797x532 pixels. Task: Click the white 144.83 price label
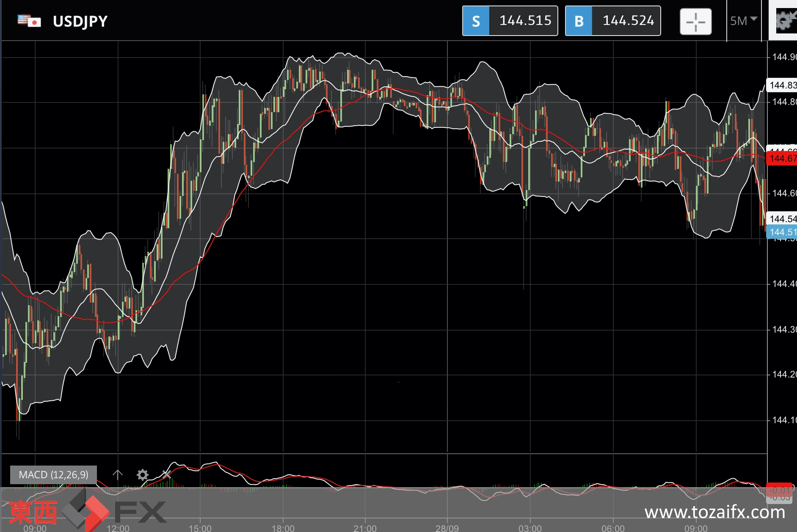[782, 85]
